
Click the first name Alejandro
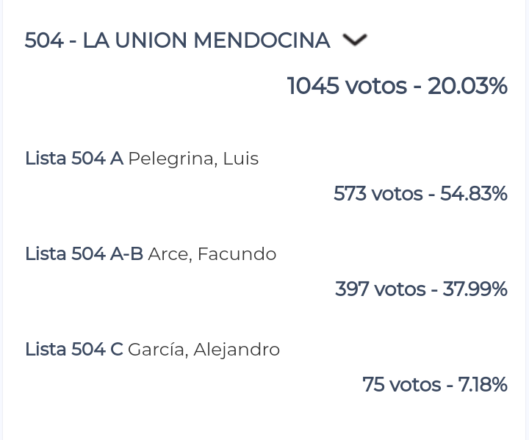click(237, 350)
